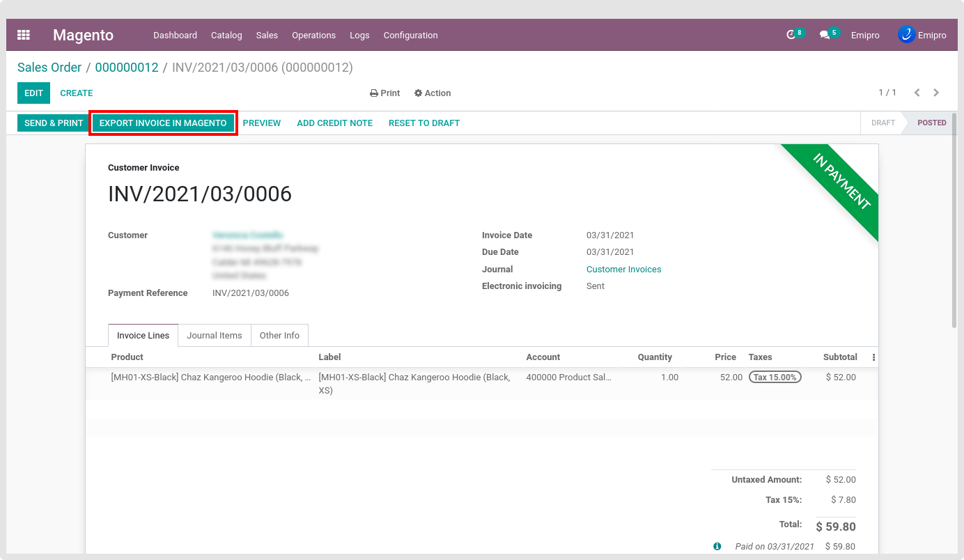Open the blurred customer name link
This screenshot has width=964, height=560.
coord(247,235)
